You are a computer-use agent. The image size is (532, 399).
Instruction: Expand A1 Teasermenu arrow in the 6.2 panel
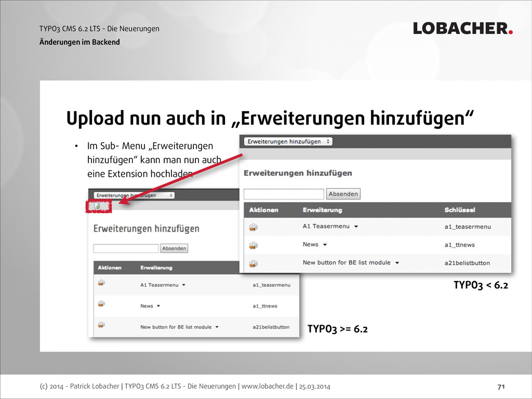tap(183, 285)
